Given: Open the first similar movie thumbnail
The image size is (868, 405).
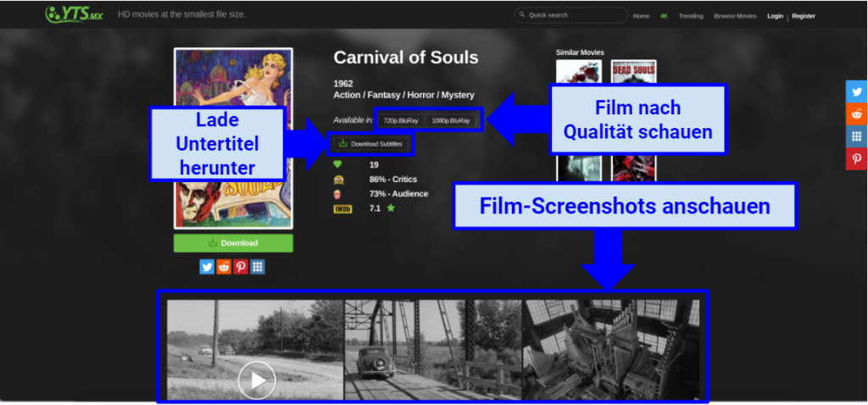Looking at the screenshot, I should [x=578, y=71].
